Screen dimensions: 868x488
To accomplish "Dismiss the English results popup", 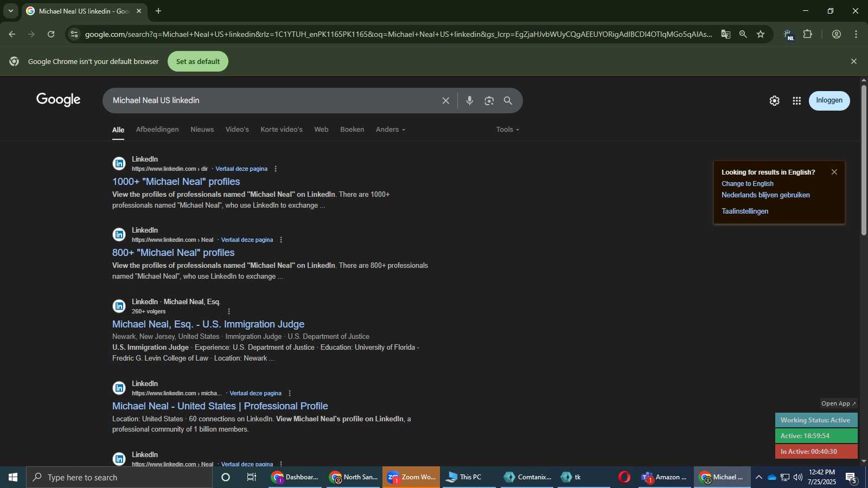I will click(834, 172).
